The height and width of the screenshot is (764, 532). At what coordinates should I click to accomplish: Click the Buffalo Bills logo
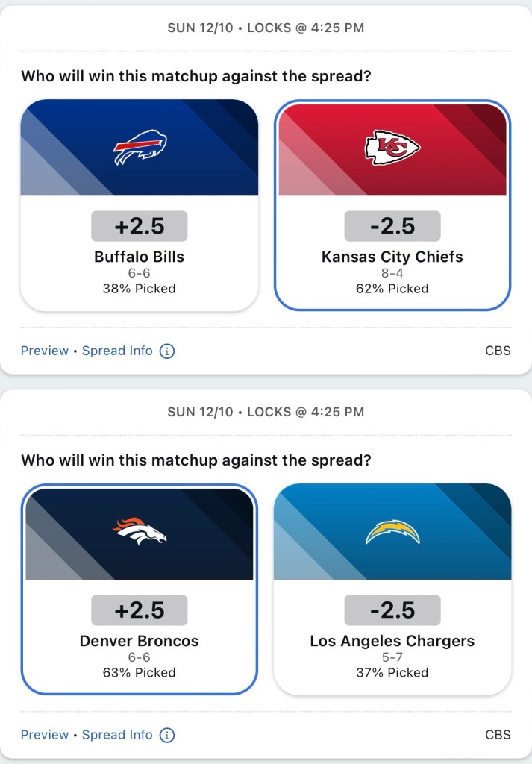coord(140,148)
